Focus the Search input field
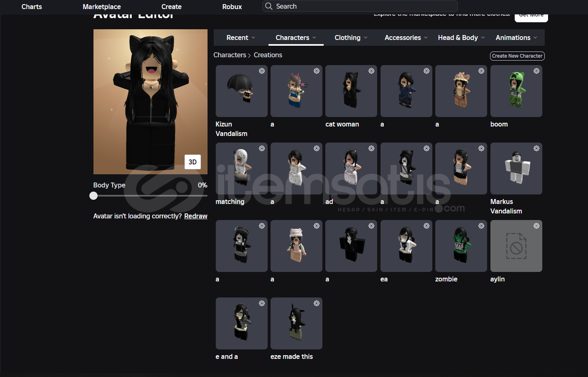 click(360, 6)
